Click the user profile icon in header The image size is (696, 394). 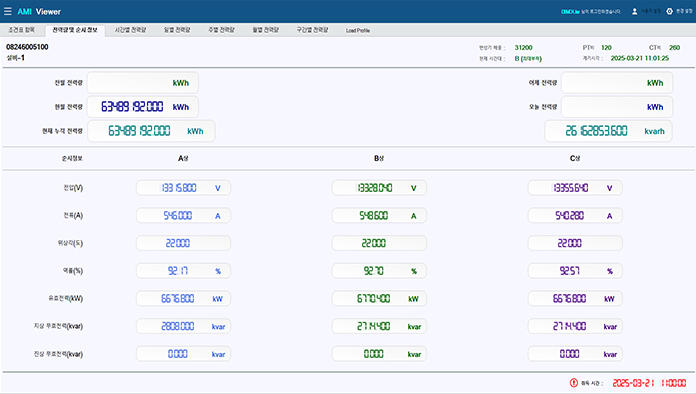[x=634, y=12]
